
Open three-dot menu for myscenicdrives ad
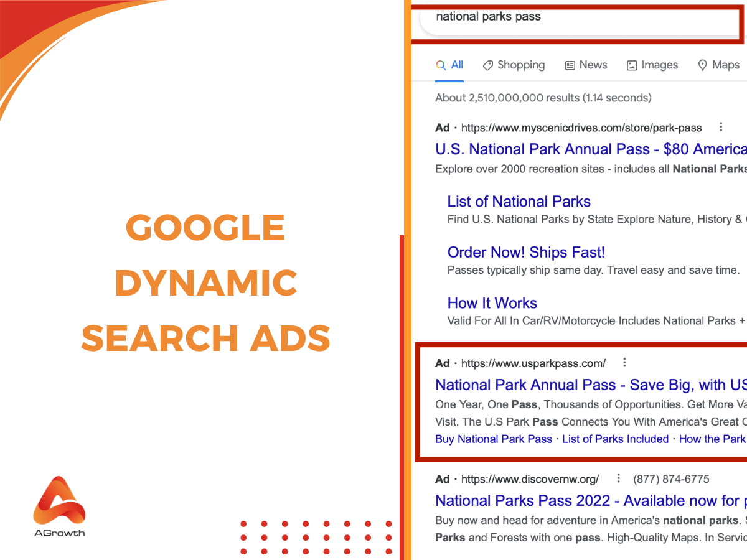pyautogui.click(x=721, y=127)
